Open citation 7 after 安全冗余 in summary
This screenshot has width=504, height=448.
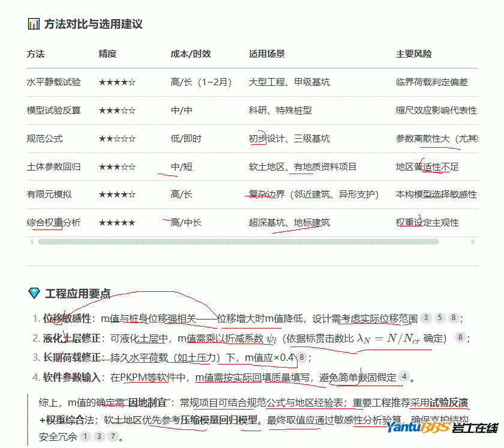coord(113,437)
